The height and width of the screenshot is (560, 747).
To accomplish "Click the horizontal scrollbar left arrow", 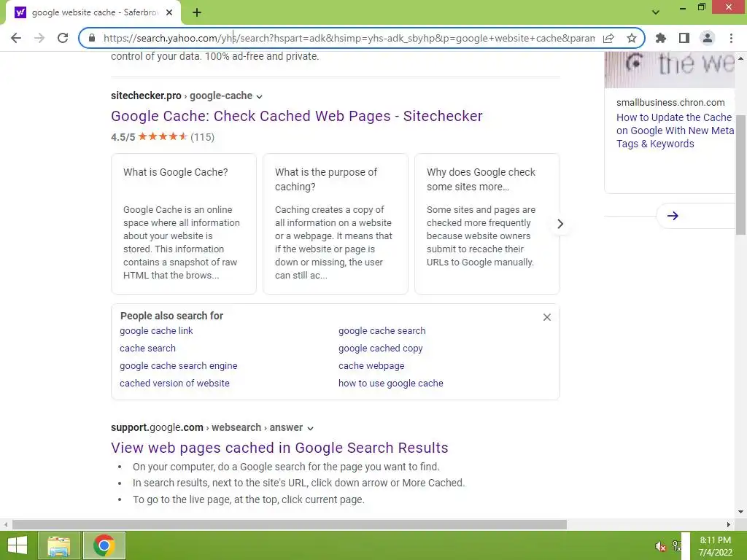I will [5, 524].
